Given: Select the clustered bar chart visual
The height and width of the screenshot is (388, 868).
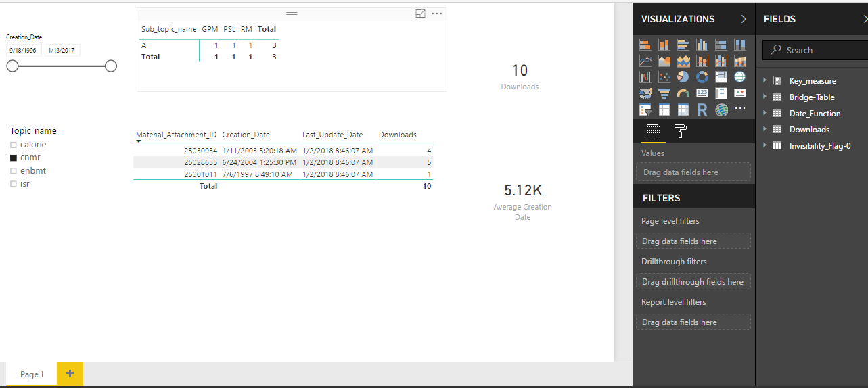Looking at the screenshot, I should point(683,45).
